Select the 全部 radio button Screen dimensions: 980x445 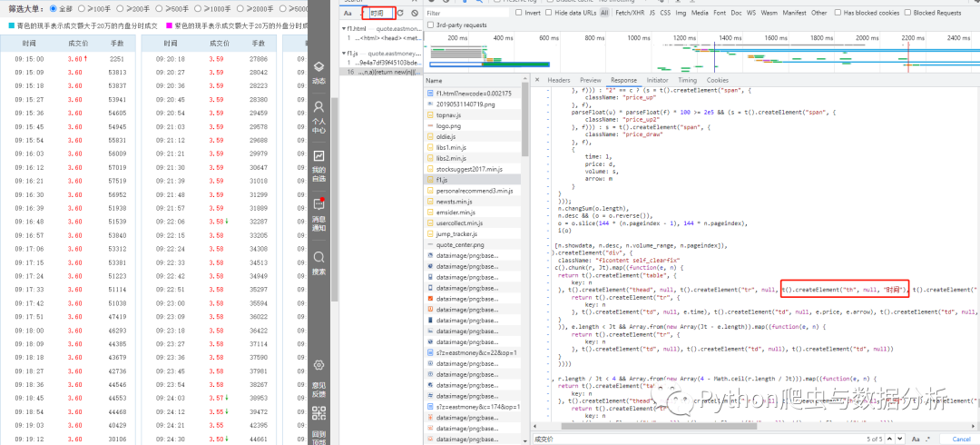53,9
